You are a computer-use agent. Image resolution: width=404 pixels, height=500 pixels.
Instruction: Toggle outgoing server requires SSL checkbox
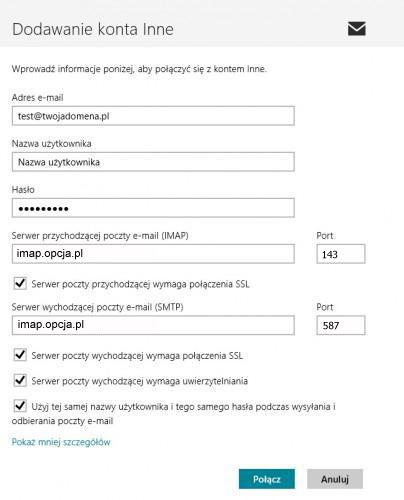[x=20, y=355]
